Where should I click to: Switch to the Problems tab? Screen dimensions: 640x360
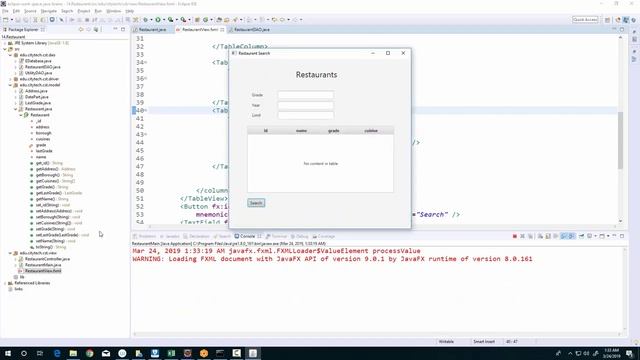pos(144,236)
